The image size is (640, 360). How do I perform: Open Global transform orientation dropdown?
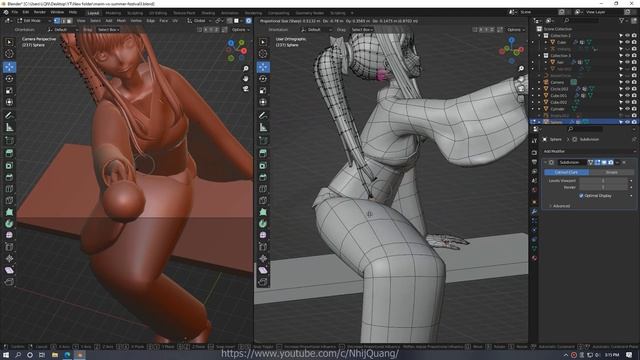coord(199,20)
